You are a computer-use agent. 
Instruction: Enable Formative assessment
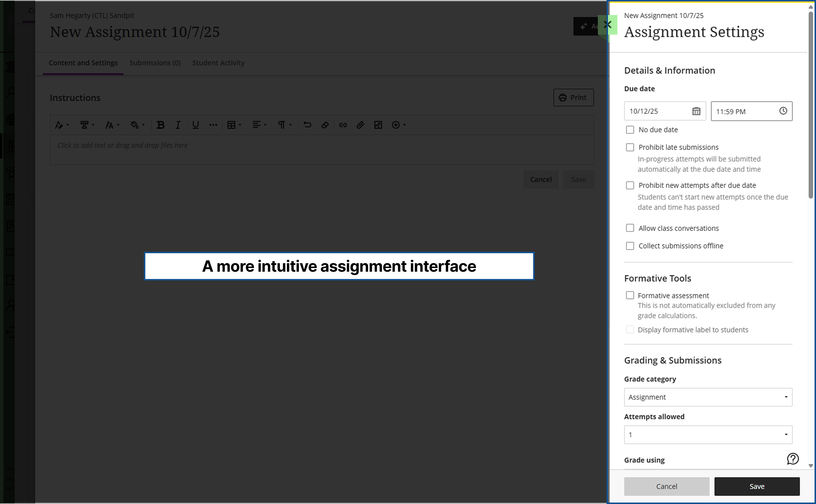[630, 295]
